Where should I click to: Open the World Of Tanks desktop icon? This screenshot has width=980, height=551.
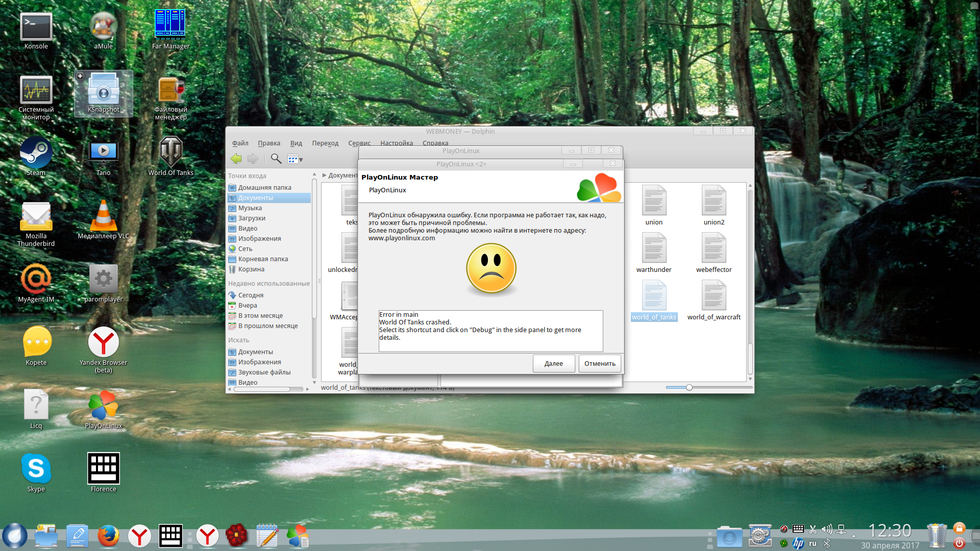pyautogui.click(x=170, y=153)
